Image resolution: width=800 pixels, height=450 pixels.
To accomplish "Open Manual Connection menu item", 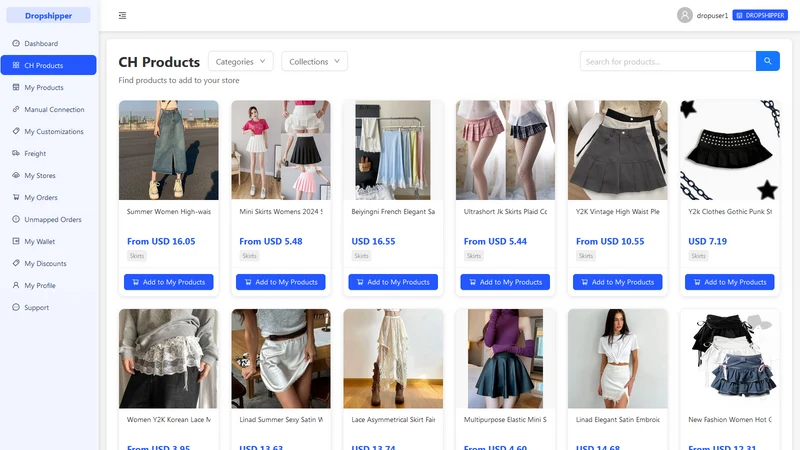I will tap(48, 109).
